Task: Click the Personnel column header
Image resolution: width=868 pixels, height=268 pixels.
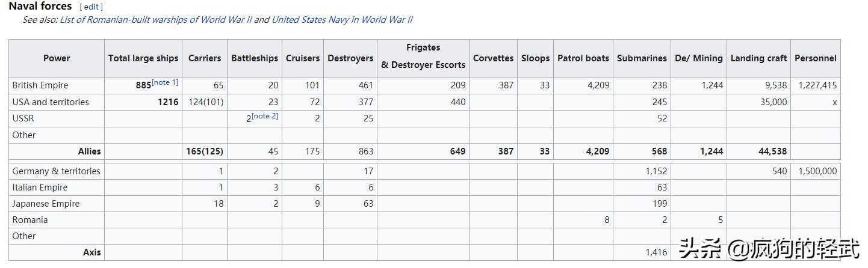Action: [x=816, y=58]
